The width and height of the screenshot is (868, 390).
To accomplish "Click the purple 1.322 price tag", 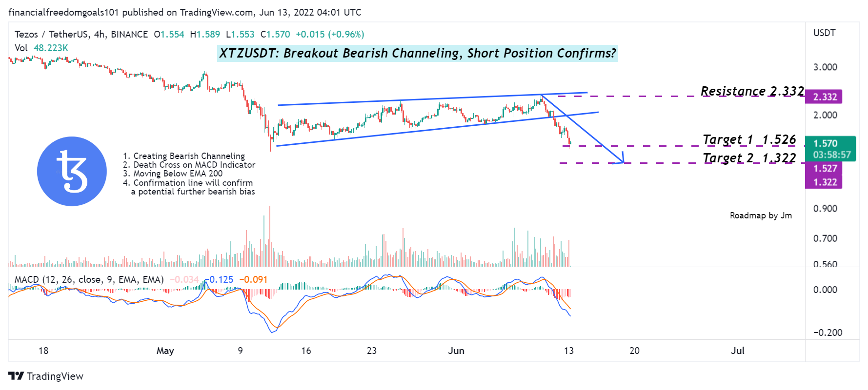I will [x=824, y=182].
